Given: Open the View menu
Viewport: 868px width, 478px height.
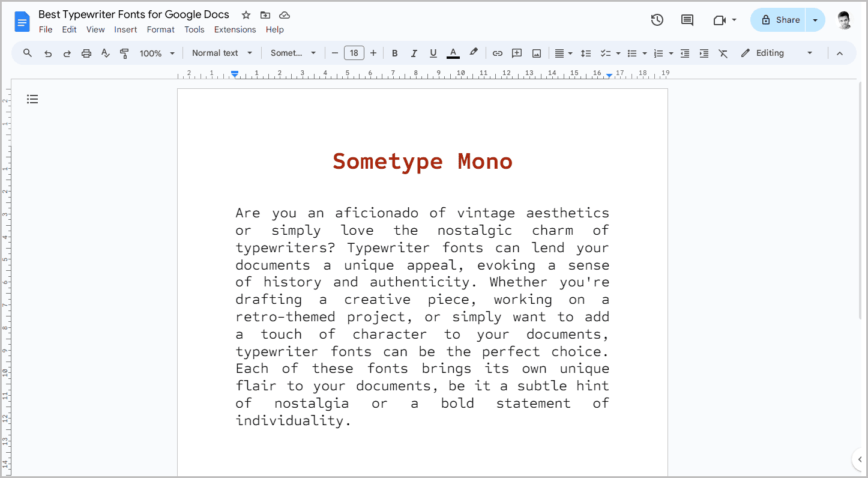Looking at the screenshot, I should point(95,29).
